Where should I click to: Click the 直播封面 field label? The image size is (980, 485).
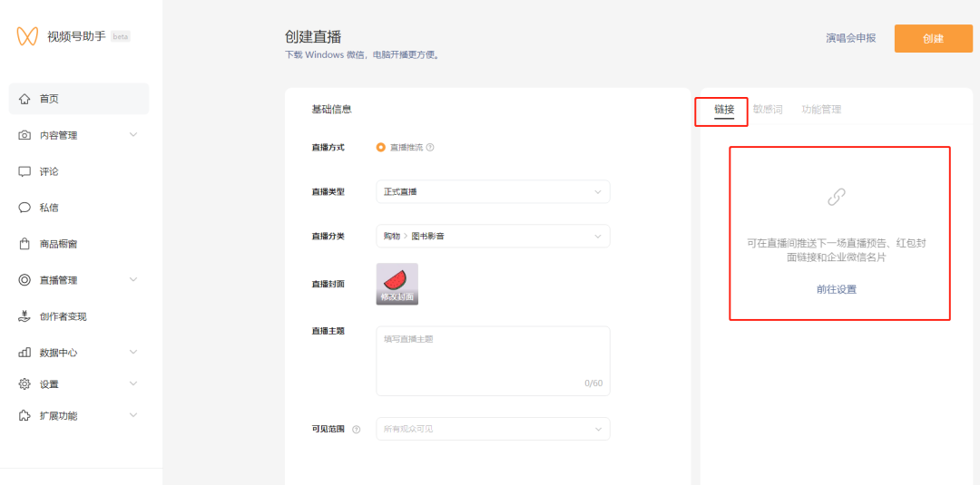(328, 284)
